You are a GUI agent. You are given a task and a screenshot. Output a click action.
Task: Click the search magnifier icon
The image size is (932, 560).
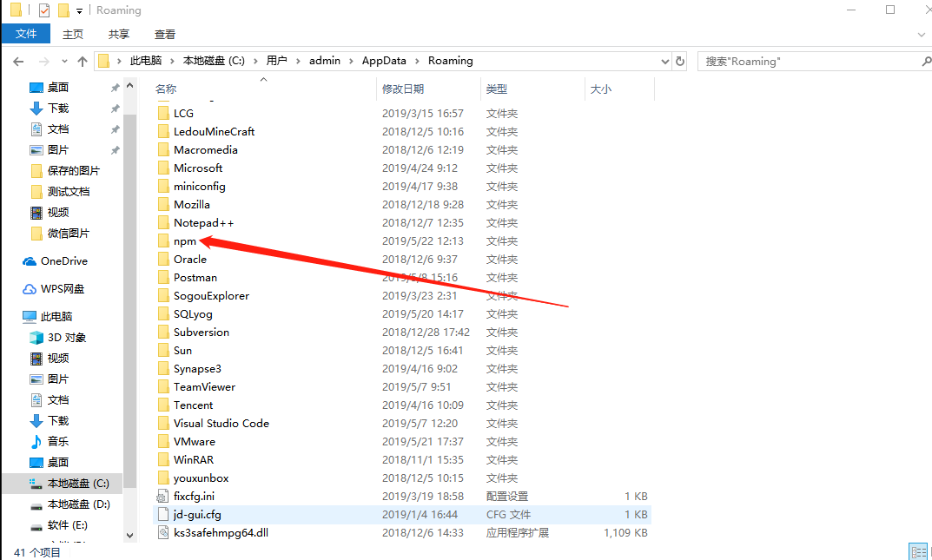coord(926,61)
